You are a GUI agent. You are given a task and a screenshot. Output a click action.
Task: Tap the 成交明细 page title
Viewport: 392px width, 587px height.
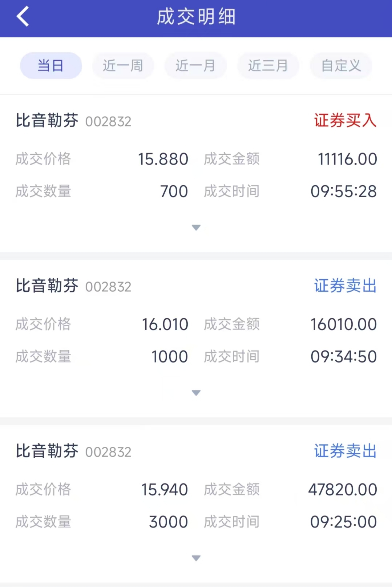point(196,17)
